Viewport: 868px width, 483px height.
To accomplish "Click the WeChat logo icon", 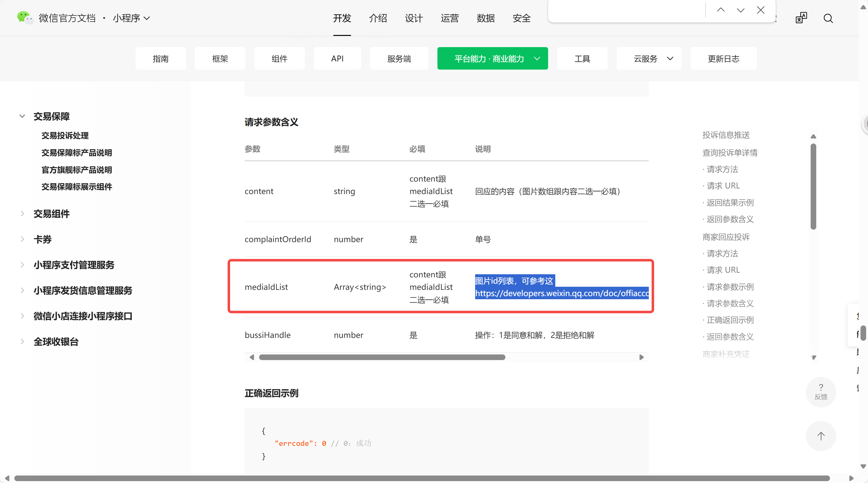I will [x=25, y=17].
